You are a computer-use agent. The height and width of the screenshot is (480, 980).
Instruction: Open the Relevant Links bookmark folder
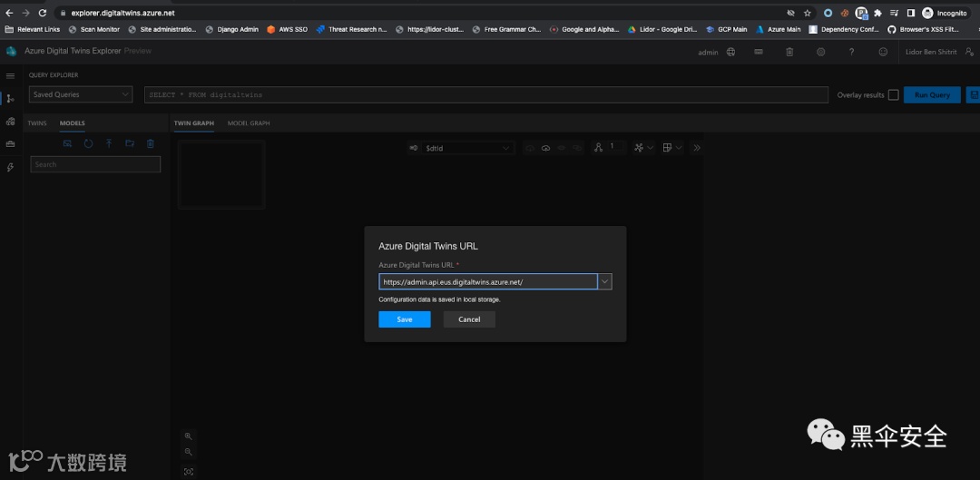pyautogui.click(x=33, y=29)
